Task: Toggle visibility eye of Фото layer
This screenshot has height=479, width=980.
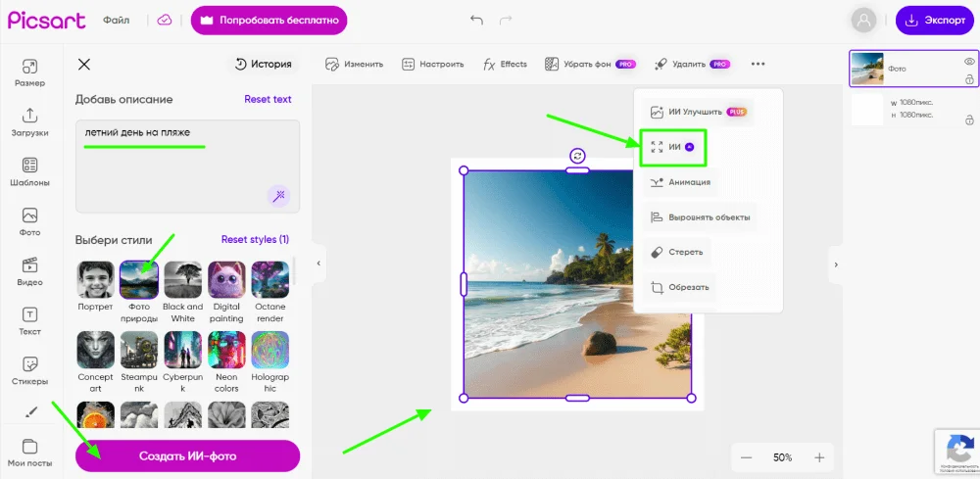Action: [968, 62]
